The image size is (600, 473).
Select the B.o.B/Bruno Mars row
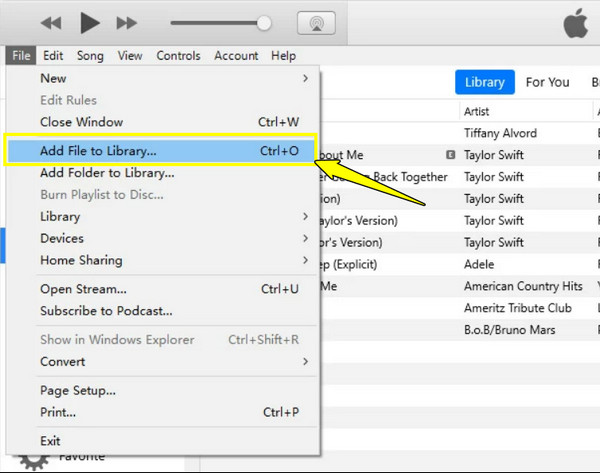(460, 330)
